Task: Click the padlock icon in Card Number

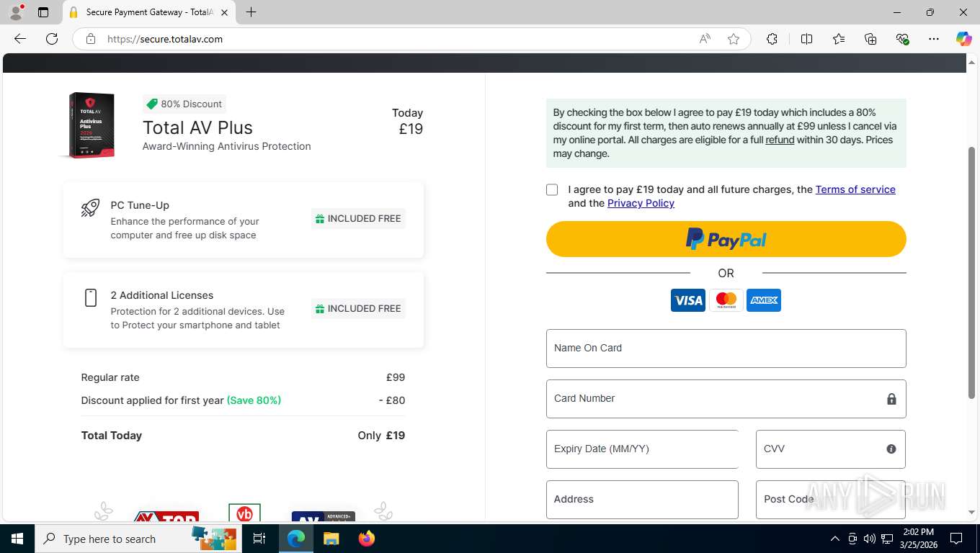Action: (891, 399)
